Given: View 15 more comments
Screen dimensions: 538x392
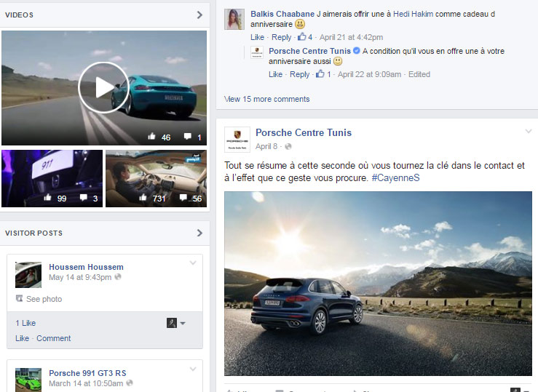Looking at the screenshot, I should tap(266, 99).
